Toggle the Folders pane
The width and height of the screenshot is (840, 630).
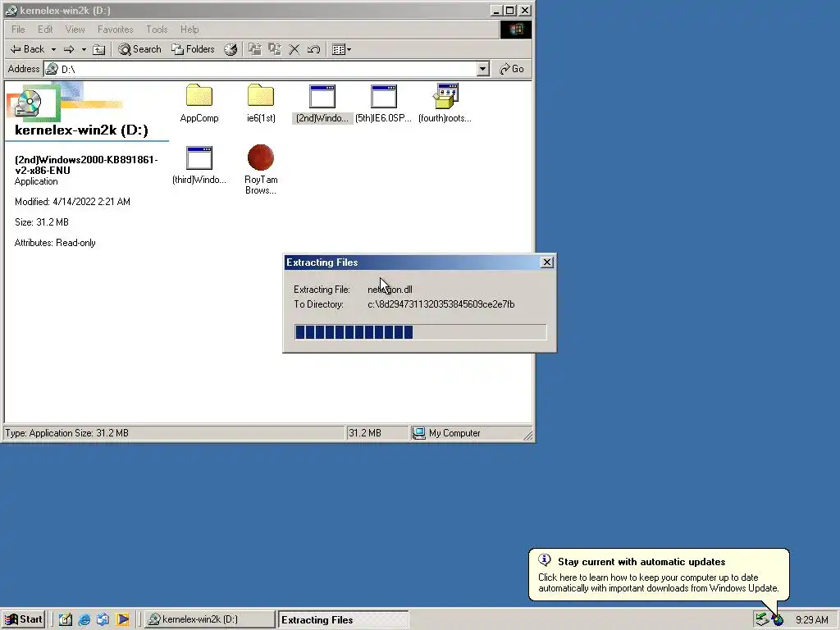[x=193, y=49]
